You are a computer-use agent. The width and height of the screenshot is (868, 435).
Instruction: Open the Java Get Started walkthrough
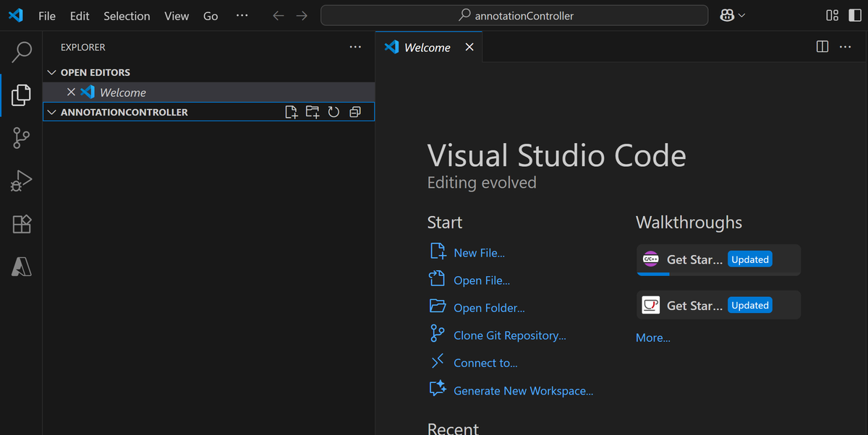pos(718,305)
